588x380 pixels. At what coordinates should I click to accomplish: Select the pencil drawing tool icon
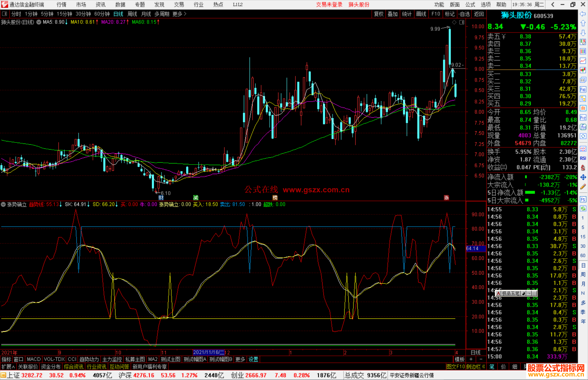(x=583, y=187)
